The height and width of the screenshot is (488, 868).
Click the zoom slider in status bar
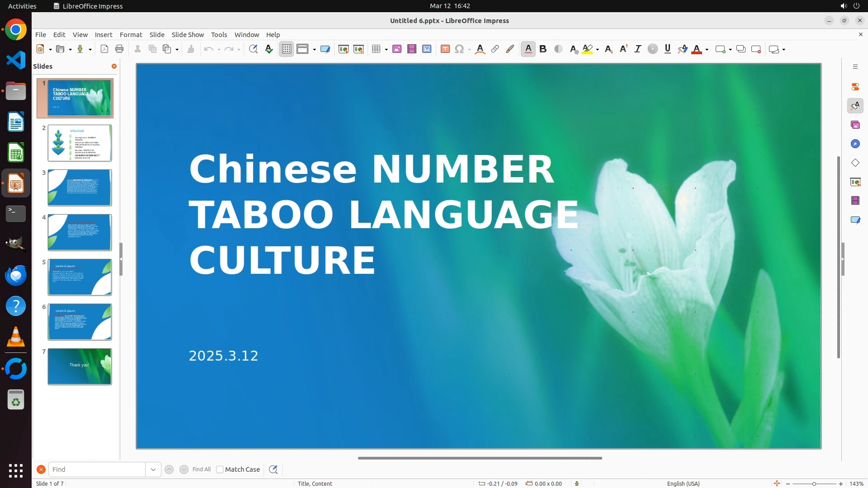pos(814,484)
